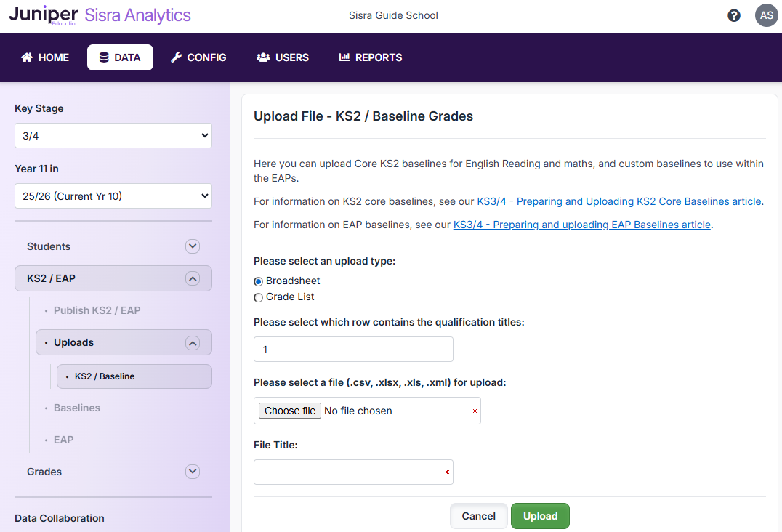The width and height of the screenshot is (782, 532).
Task: Open the USERS section
Action: [x=283, y=57]
